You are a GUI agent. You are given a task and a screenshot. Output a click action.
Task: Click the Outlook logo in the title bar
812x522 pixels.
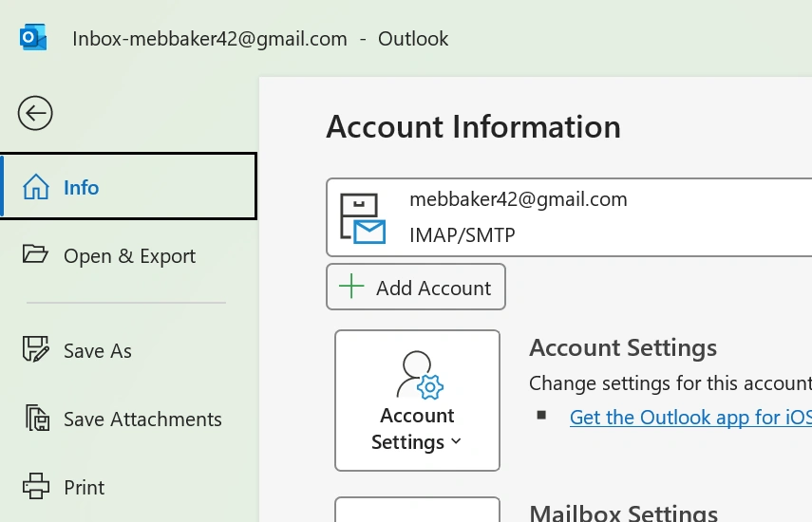click(32, 37)
